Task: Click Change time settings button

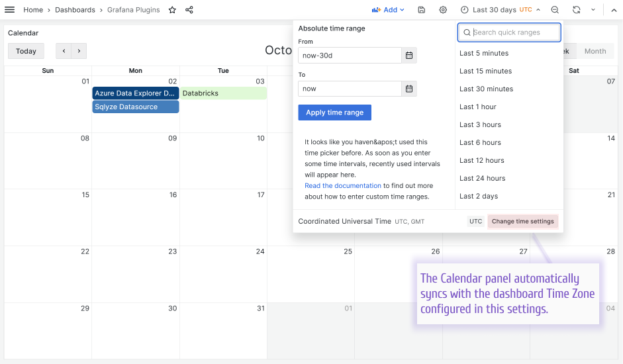Action: pos(522,222)
